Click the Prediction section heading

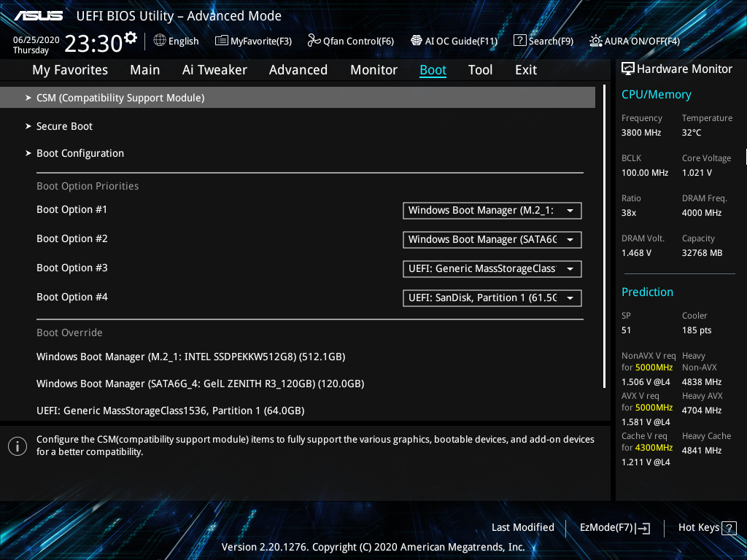[x=648, y=292]
